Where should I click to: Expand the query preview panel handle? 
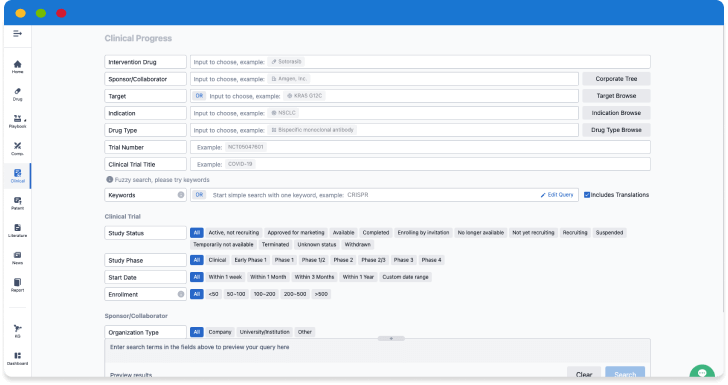tap(391, 339)
